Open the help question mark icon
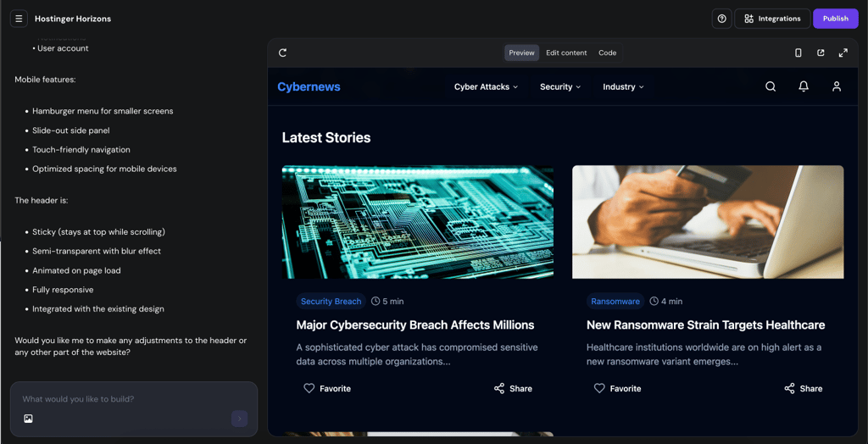This screenshot has width=868, height=444. coord(722,19)
